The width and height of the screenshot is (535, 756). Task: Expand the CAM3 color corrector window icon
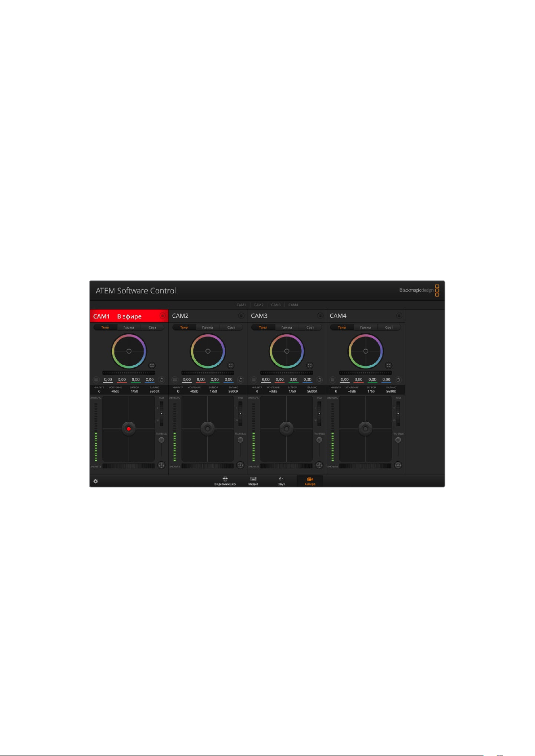click(310, 366)
